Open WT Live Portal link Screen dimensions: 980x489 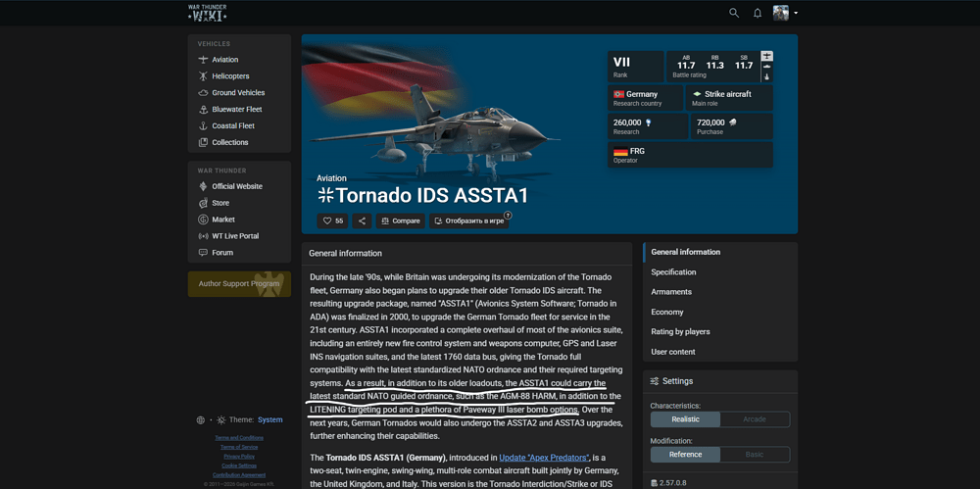tap(235, 236)
